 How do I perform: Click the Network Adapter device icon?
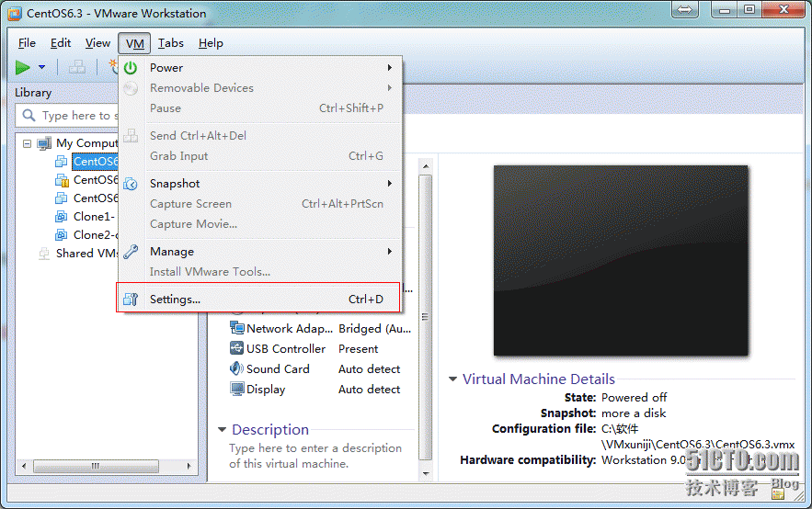236,328
